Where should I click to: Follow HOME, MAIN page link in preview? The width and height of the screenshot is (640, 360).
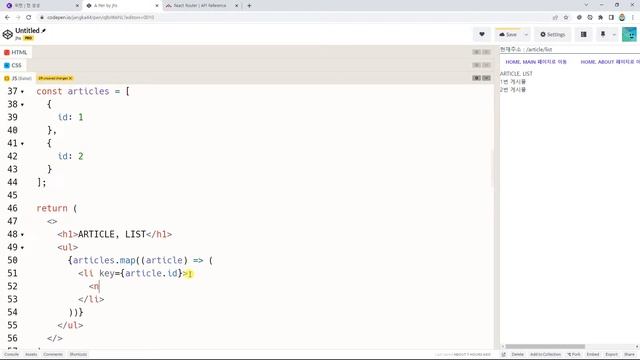(x=536, y=62)
